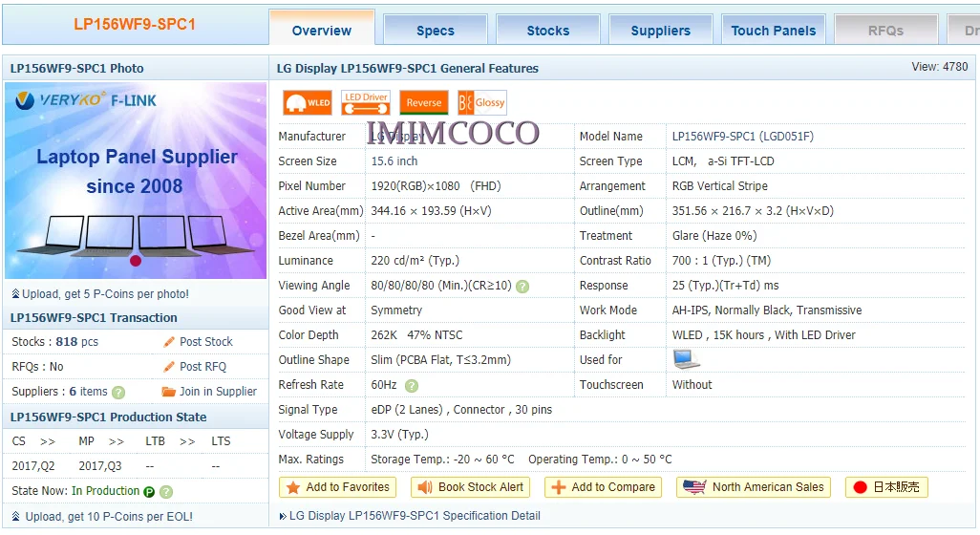Click the red circle Japan sales icon

[x=860, y=487]
